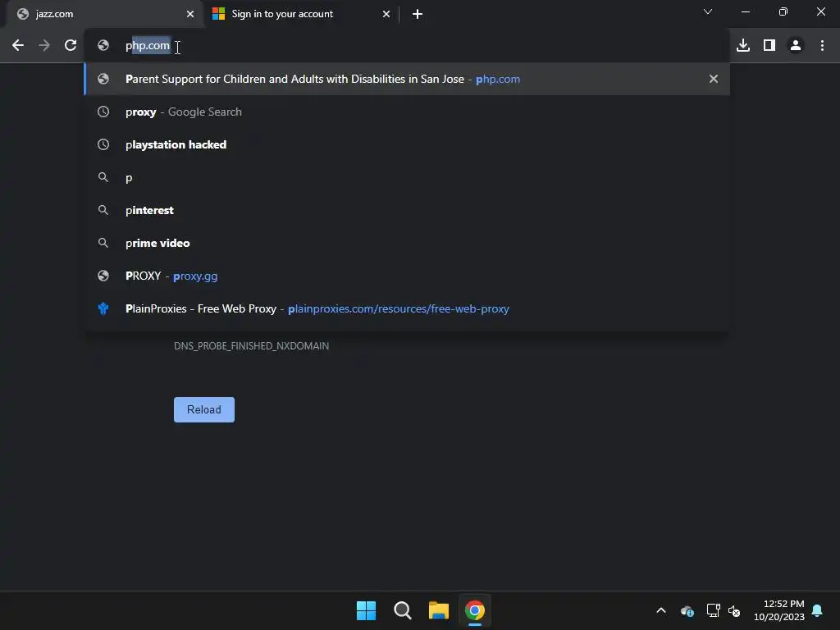Click the blue Reload button
The width and height of the screenshot is (840, 630).
coord(204,410)
